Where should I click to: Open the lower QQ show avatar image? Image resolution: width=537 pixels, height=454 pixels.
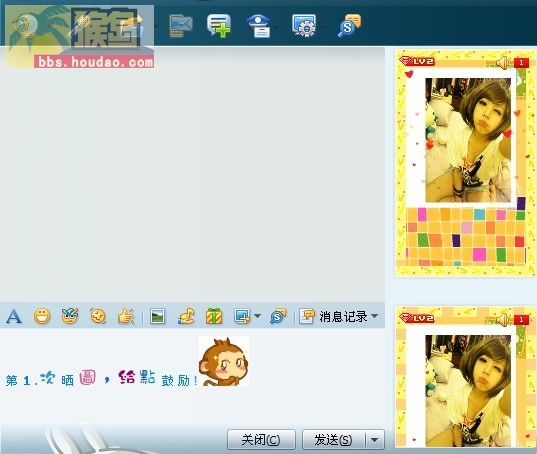tap(468, 391)
